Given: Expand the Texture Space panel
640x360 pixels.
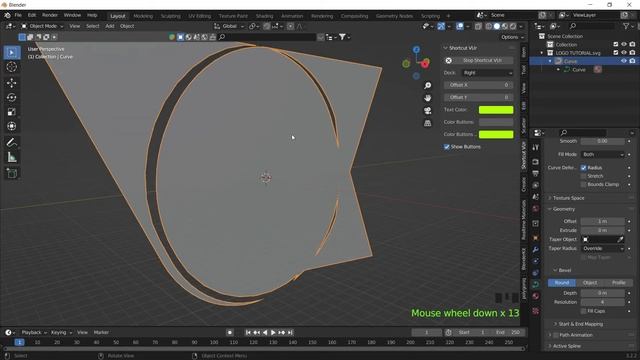Looking at the screenshot, I should pos(568,198).
